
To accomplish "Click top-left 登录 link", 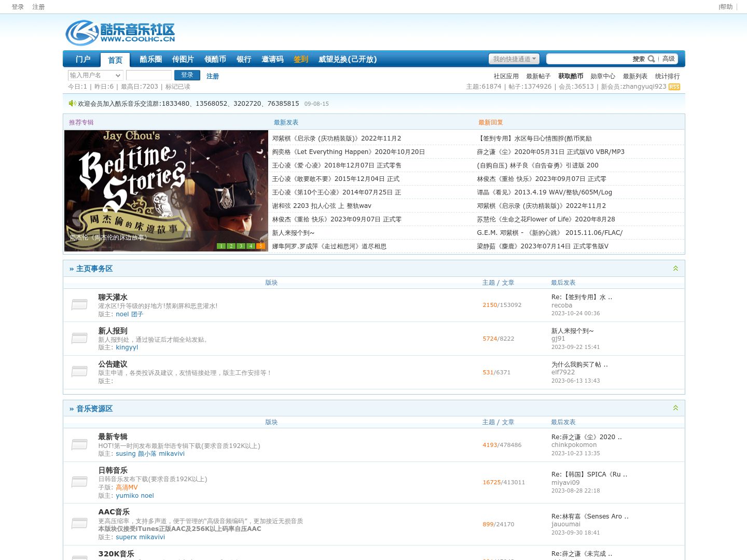I will (18, 7).
